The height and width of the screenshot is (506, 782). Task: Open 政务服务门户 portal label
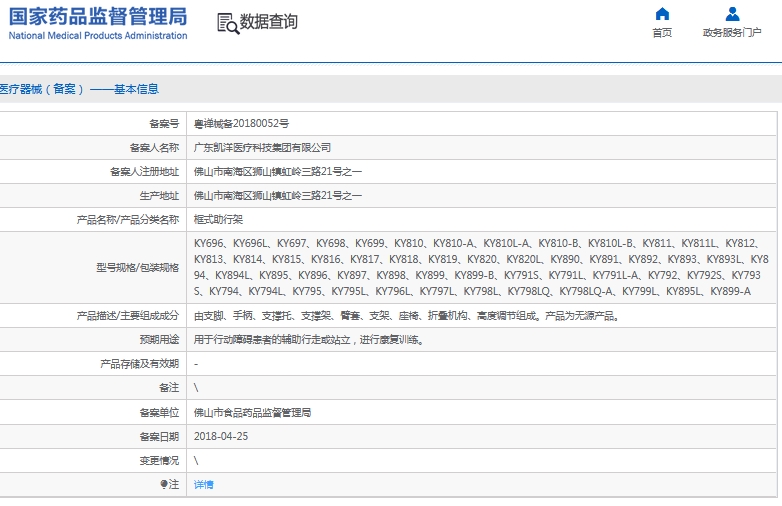pyautogui.click(x=732, y=33)
